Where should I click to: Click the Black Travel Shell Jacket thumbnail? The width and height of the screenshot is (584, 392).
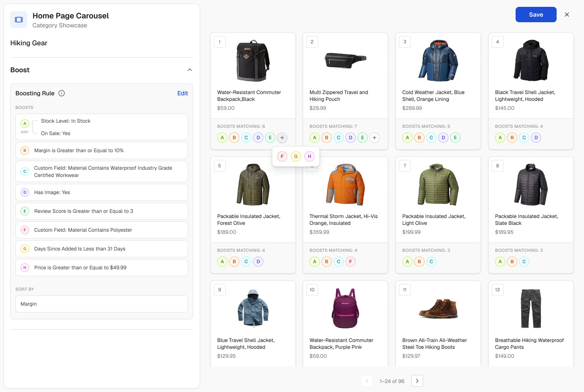click(531, 61)
